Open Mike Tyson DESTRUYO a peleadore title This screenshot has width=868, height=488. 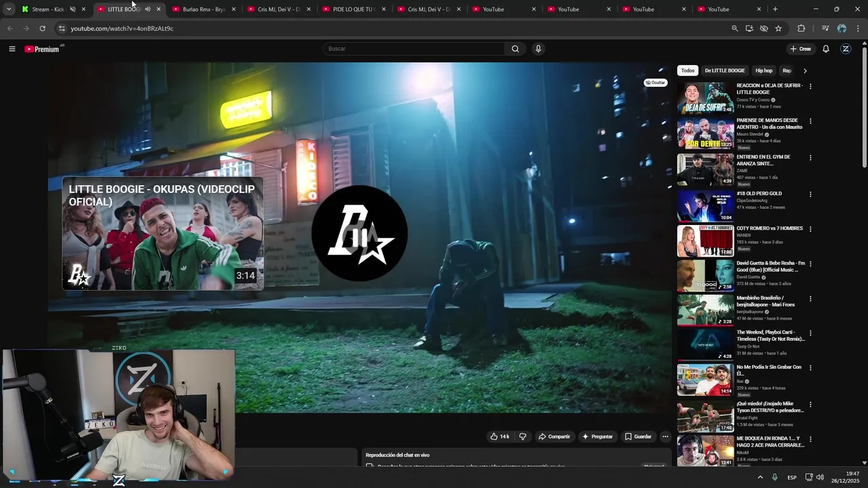(x=770, y=407)
